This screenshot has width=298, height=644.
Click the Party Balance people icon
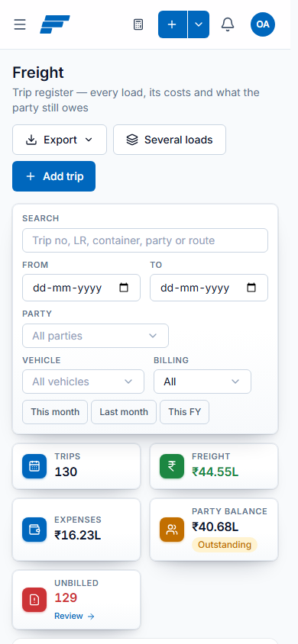[x=172, y=530]
